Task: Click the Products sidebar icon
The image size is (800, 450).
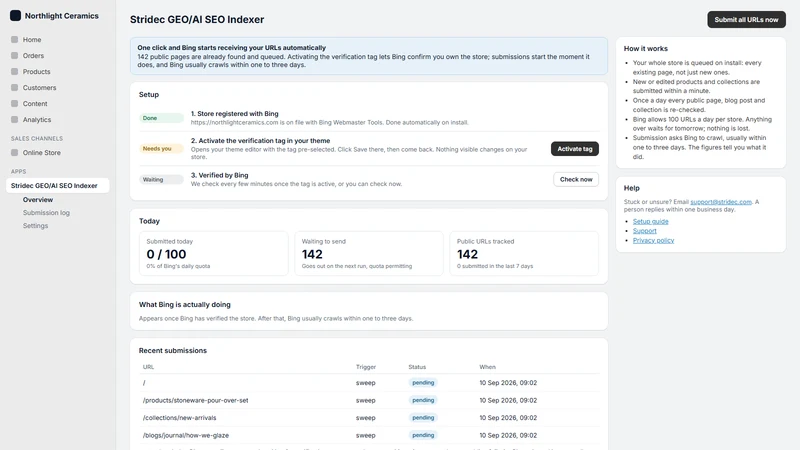Action: click(x=14, y=71)
